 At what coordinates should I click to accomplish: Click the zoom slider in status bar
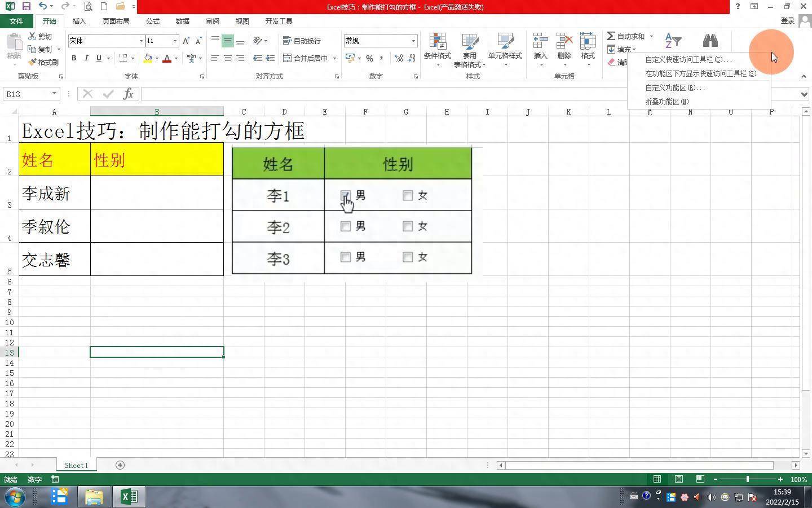(748, 479)
